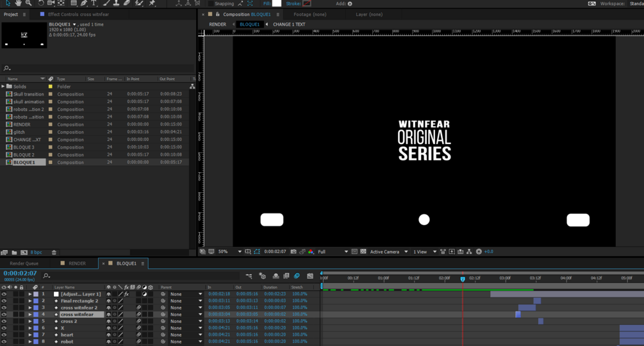
Task: Select the Brush tool
Action: (106, 3)
